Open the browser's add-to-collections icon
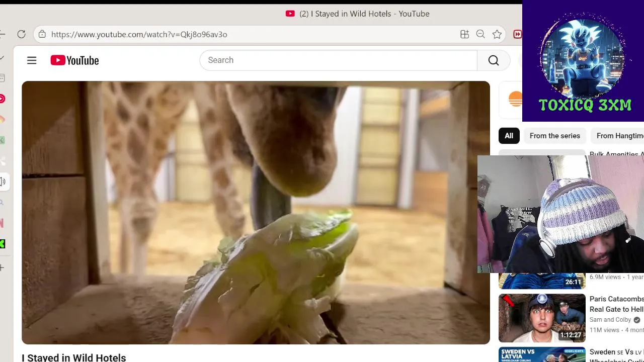644x362 pixels. 464,34
